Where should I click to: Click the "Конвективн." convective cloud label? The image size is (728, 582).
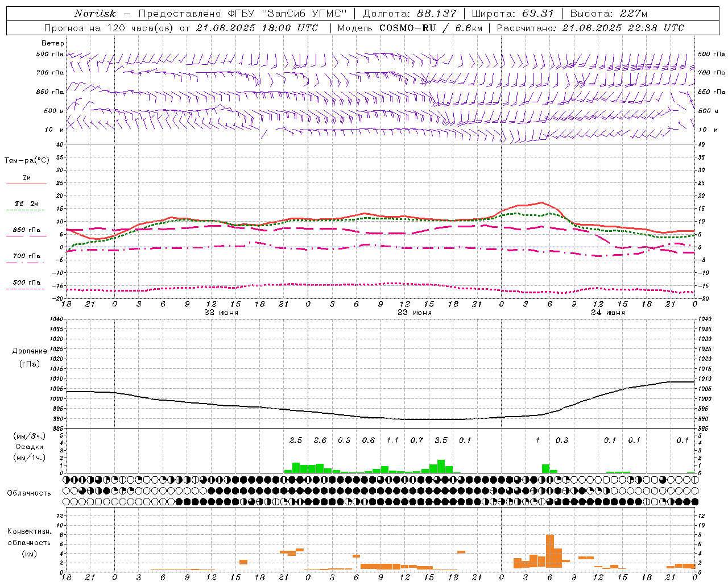tap(30, 531)
